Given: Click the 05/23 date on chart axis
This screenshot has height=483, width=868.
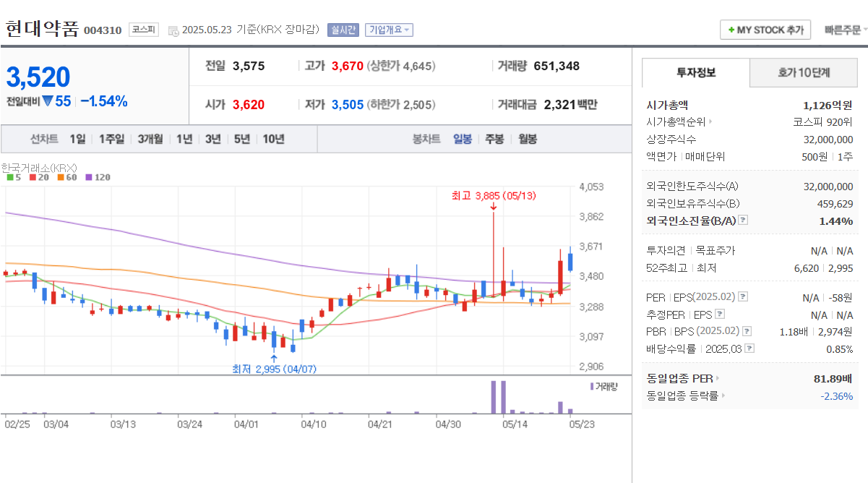Looking at the screenshot, I should pos(581,424).
